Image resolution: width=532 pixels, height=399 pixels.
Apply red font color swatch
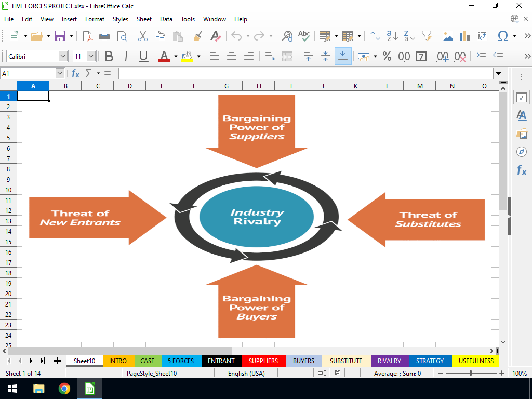tap(164, 56)
